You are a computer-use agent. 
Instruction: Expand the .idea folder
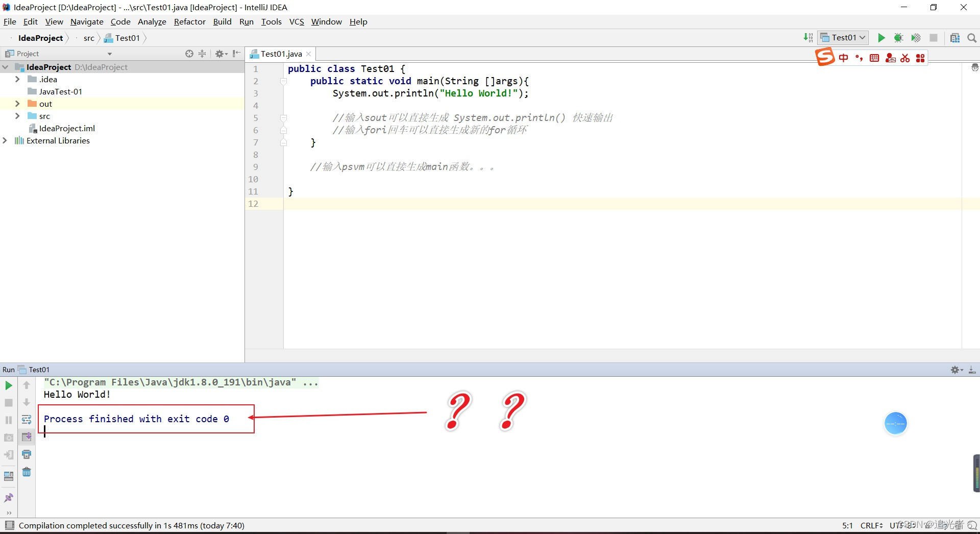point(17,79)
